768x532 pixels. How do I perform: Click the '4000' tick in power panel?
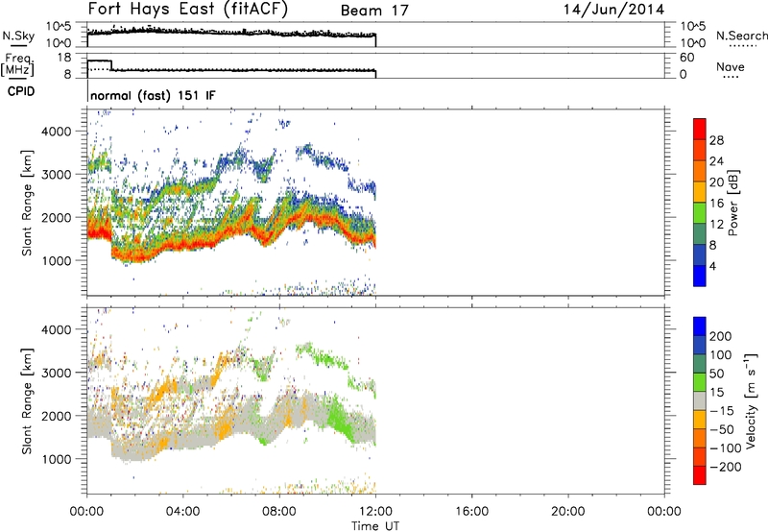56,132
